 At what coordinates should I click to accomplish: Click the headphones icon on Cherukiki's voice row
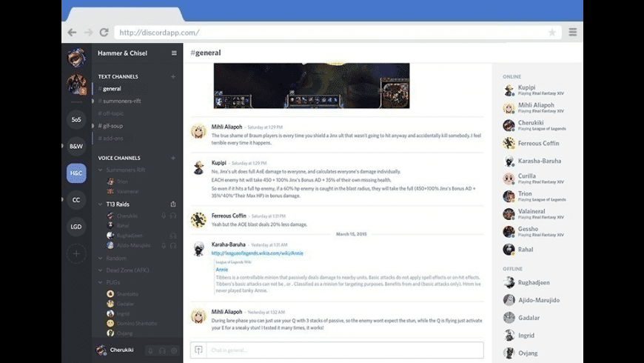coord(173,216)
